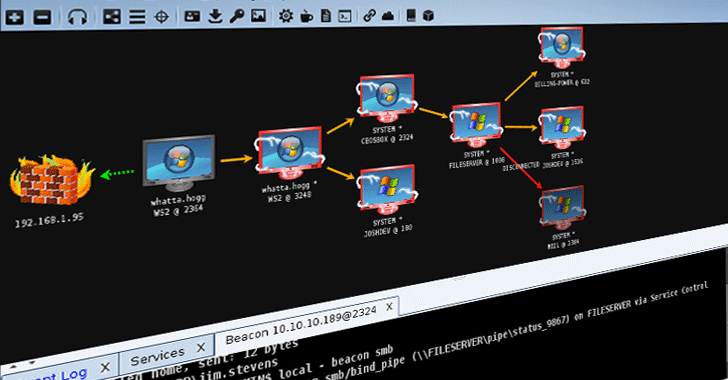Viewport: 728px width, 380px height.
Task: Click the up splitter arrow above tabs
Action: (13, 367)
